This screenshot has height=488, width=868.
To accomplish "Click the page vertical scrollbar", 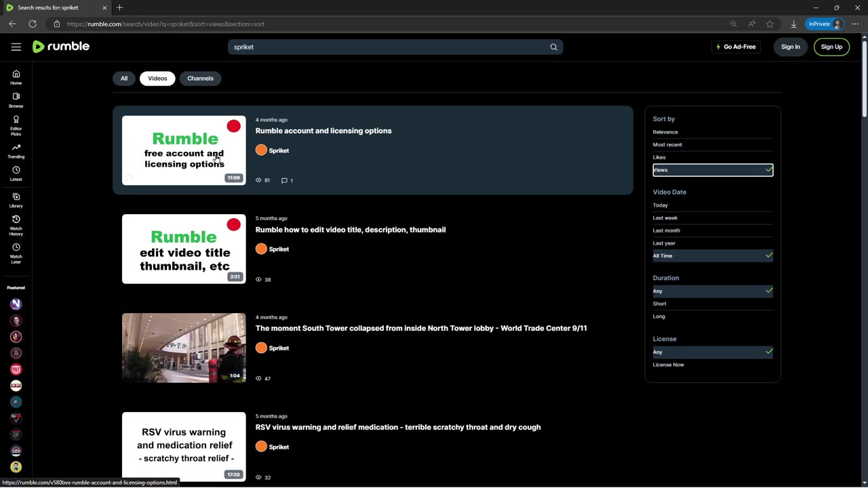I will [864, 78].
